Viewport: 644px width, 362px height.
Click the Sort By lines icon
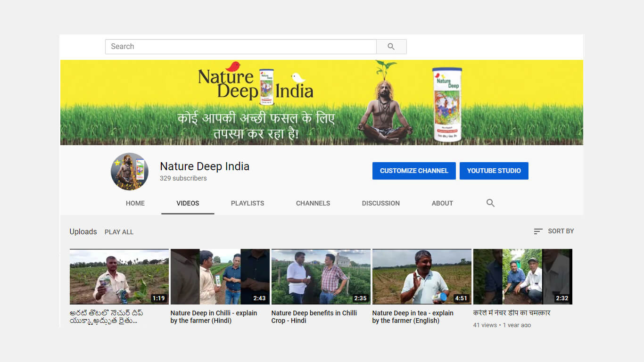538,231
